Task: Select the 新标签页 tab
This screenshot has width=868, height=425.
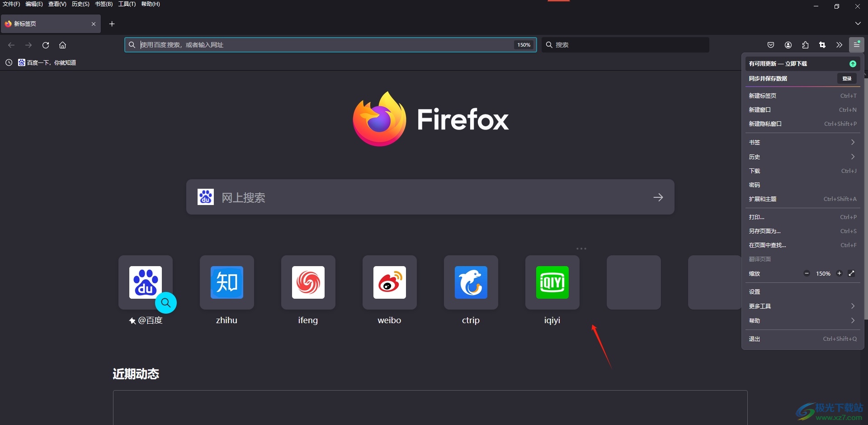Action: point(51,24)
